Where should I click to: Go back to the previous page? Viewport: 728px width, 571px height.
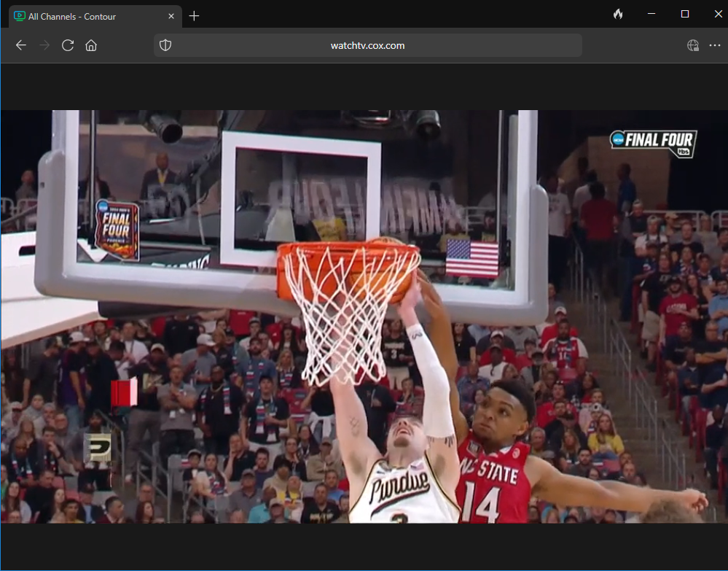click(21, 45)
